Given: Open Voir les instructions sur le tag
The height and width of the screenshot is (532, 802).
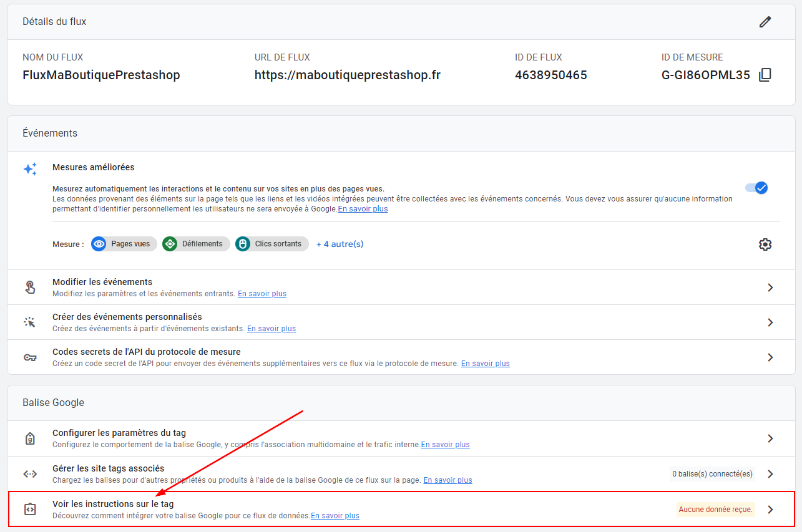Looking at the screenshot, I should click(113, 504).
